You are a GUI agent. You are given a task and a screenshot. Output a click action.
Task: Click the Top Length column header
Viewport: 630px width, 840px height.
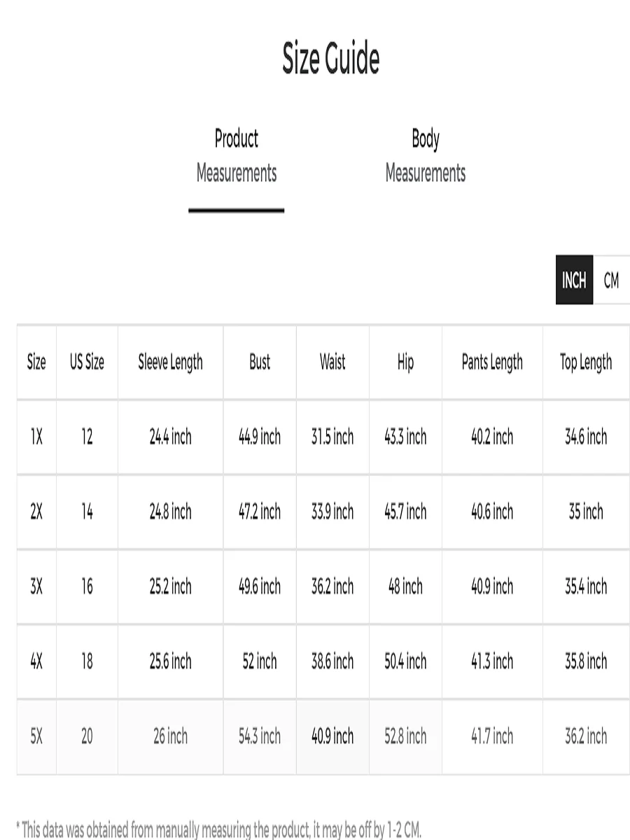coord(586,362)
